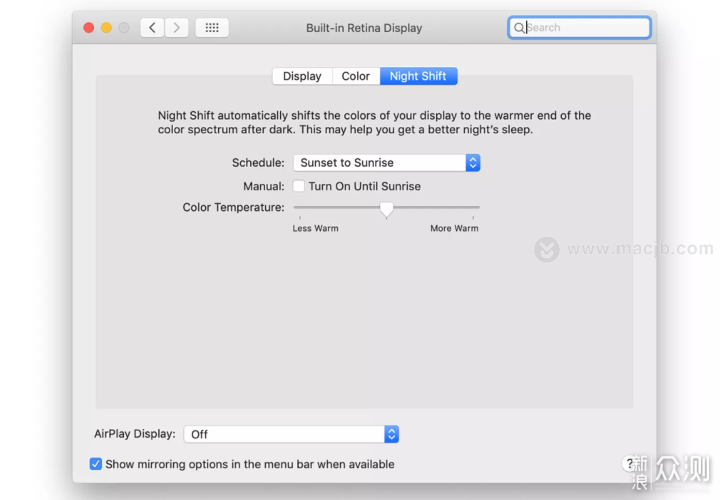
Task: Uncheck Show mirroring options in menu bar
Action: coord(96,464)
